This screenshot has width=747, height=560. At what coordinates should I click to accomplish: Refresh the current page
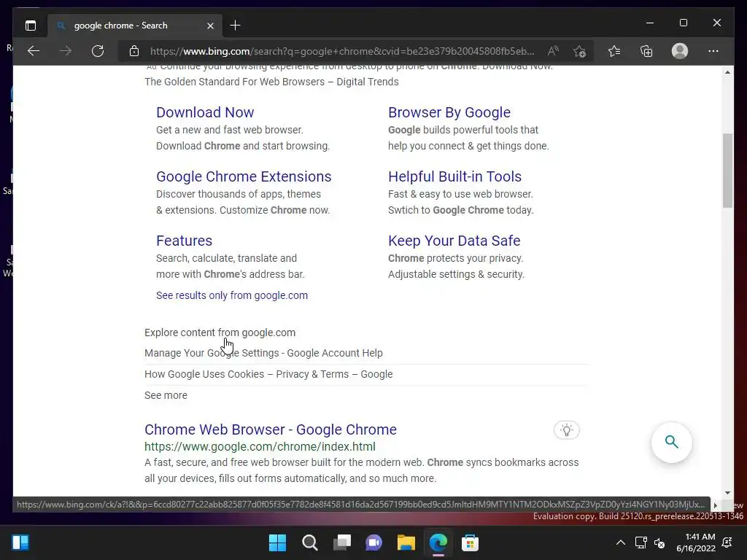(x=98, y=51)
